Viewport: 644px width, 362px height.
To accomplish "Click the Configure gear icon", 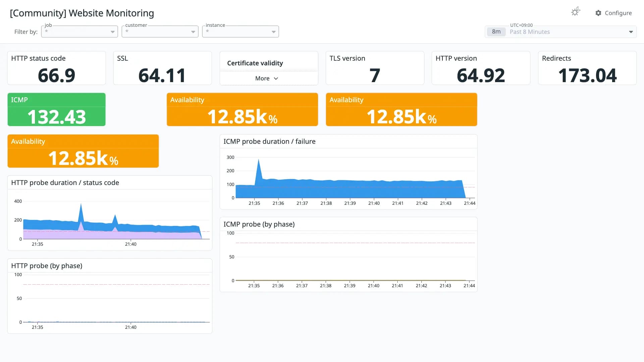I will 598,13.
